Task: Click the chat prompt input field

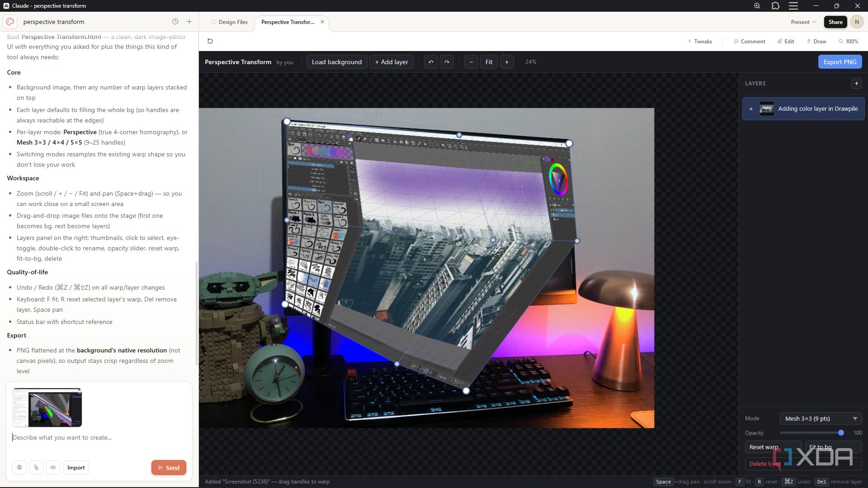Action: pyautogui.click(x=99, y=437)
